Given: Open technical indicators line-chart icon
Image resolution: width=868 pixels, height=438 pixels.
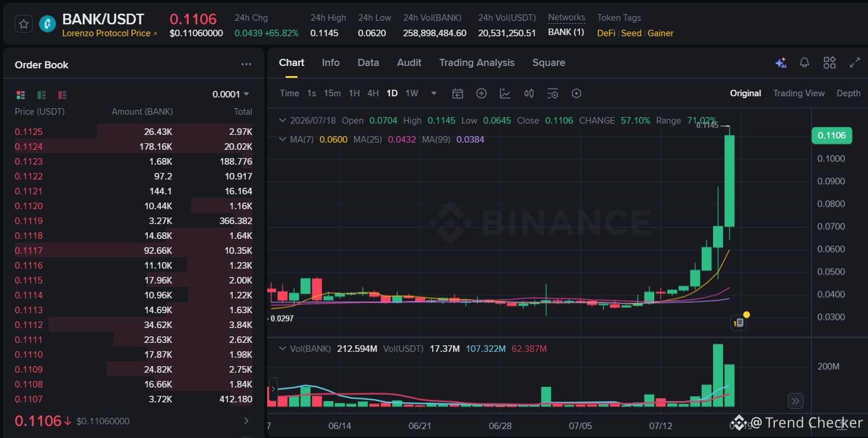Looking at the screenshot, I should pyautogui.click(x=505, y=93).
